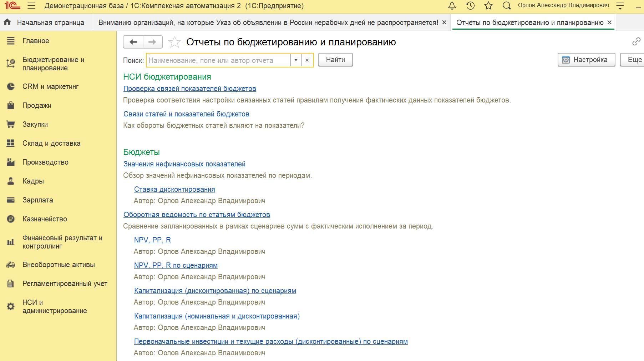Open Производство factory icon
The image size is (644, 361).
coord(11,162)
